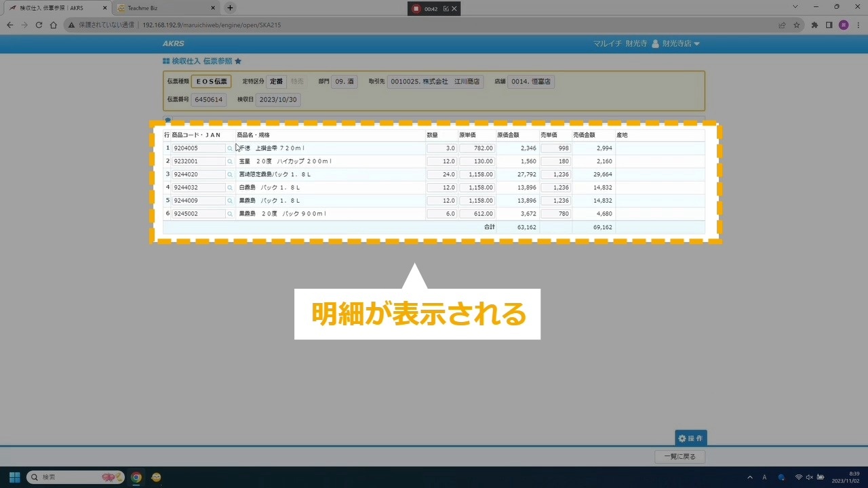Bookmark this page with star icon
Image resolution: width=868 pixels, height=488 pixels.
pos(797,25)
